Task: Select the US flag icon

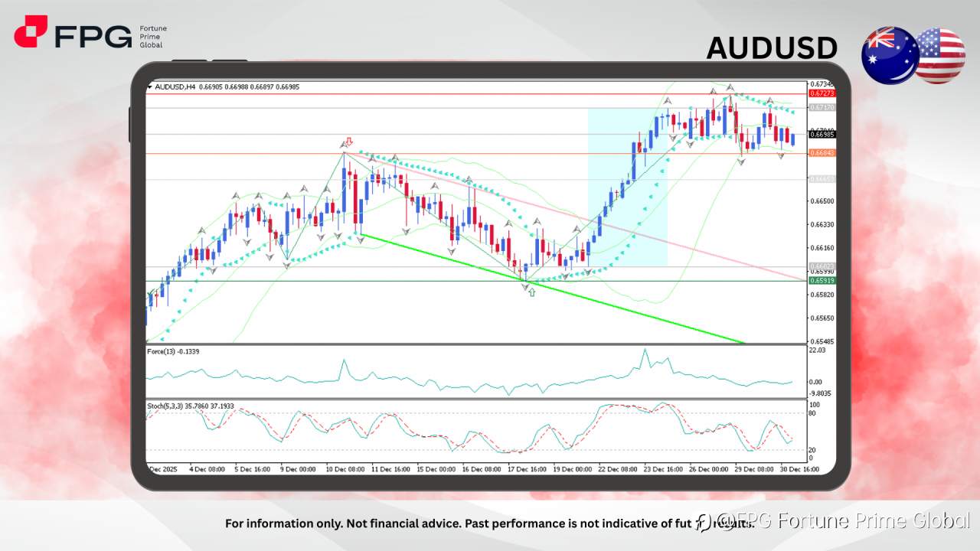Action: pos(939,54)
